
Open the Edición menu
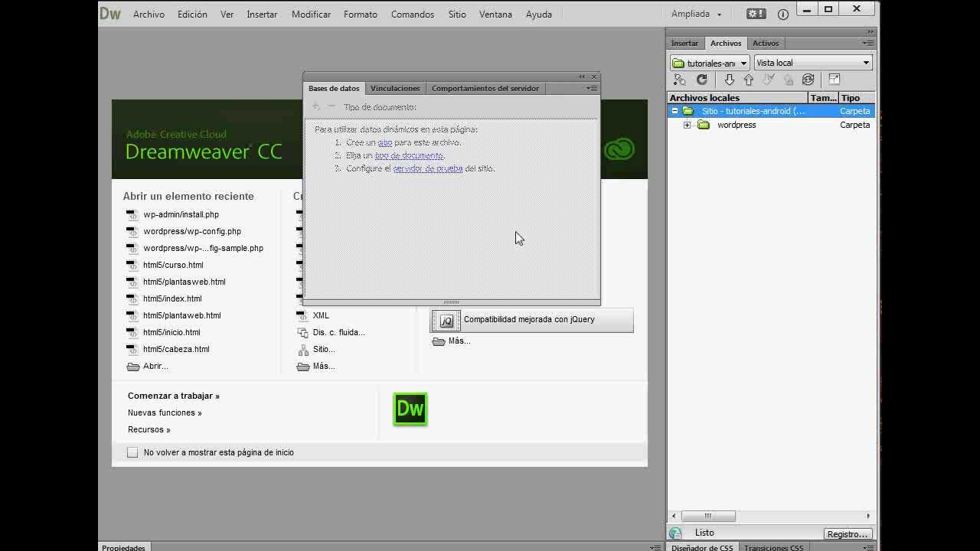(192, 14)
